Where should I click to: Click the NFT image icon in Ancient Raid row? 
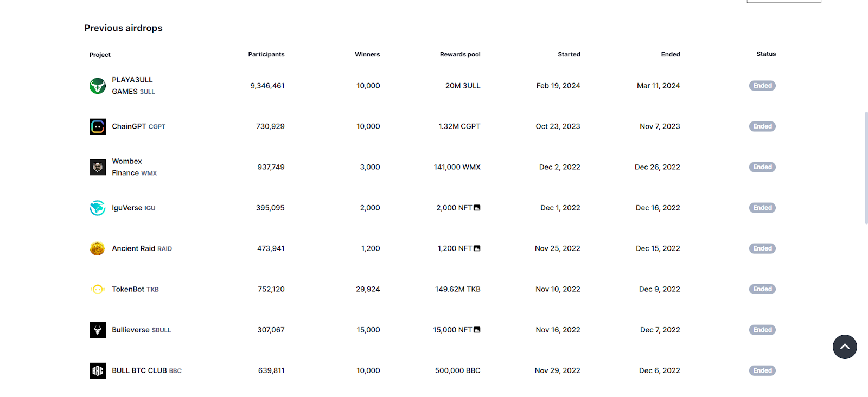[477, 248]
